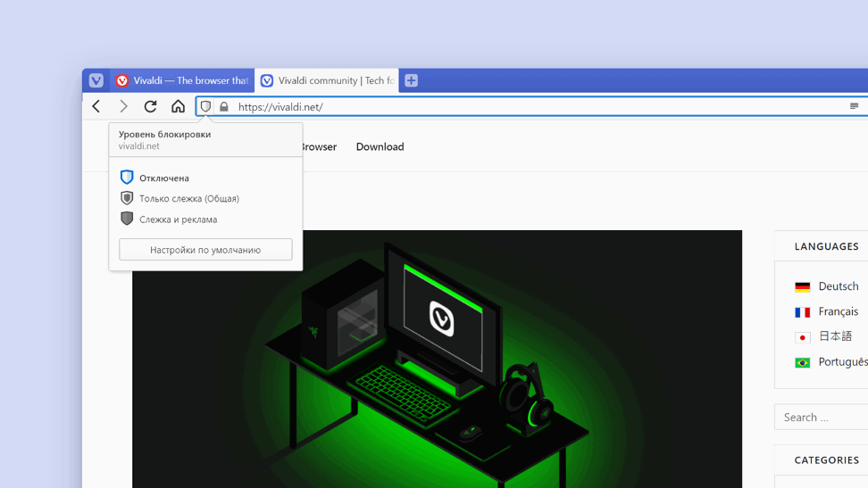Switch language to Português
Screen dimensions: 868x488
pyautogui.click(x=843, y=362)
